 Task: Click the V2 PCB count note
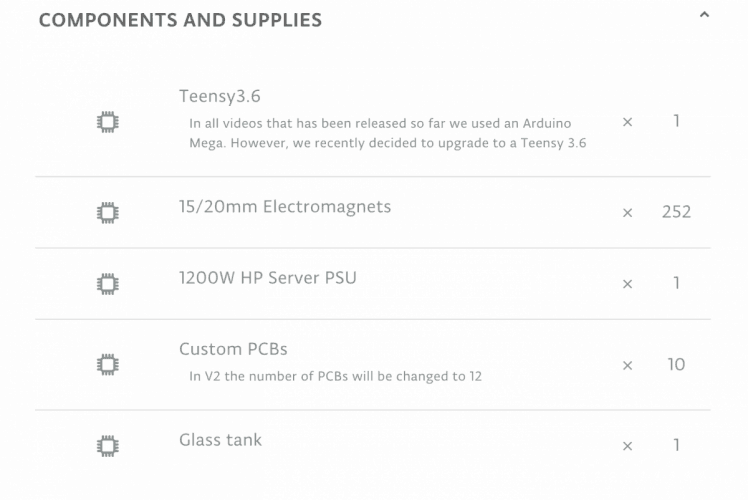pos(335,377)
